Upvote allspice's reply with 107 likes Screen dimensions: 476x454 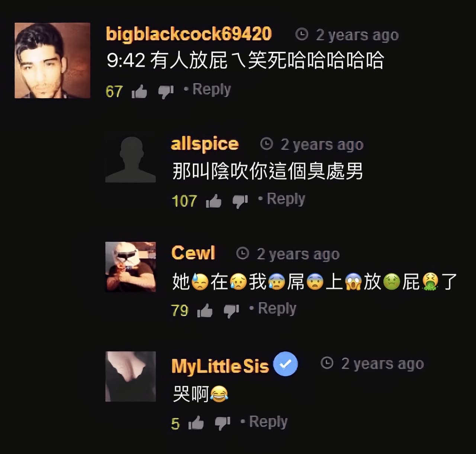click(x=214, y=201)
